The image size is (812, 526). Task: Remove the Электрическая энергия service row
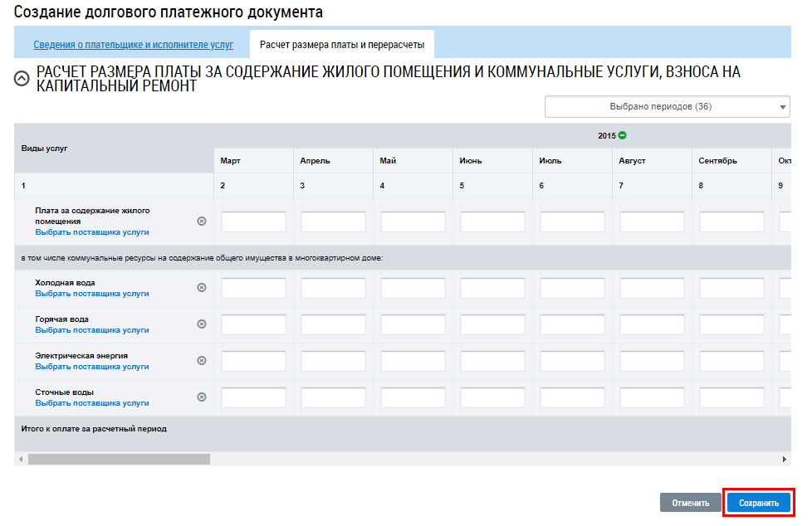tap(202, 360)
